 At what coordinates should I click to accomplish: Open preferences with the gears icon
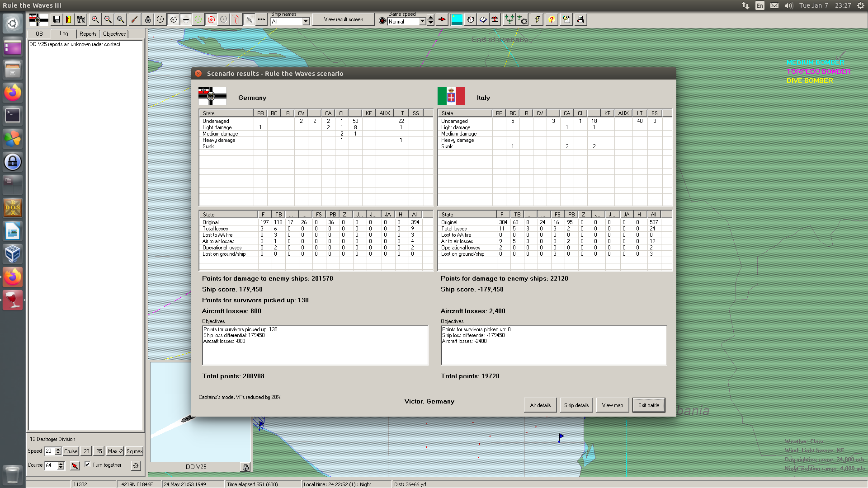81,19
